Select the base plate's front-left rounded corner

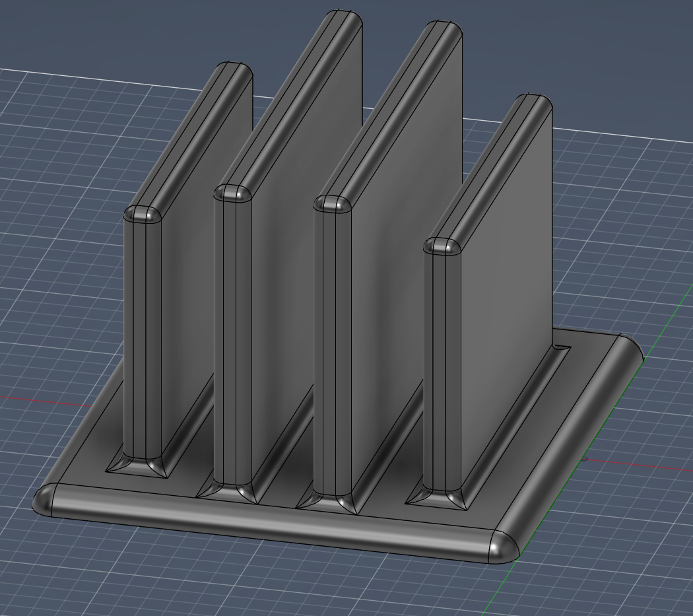pyautogui.click(x=44, y=500)
